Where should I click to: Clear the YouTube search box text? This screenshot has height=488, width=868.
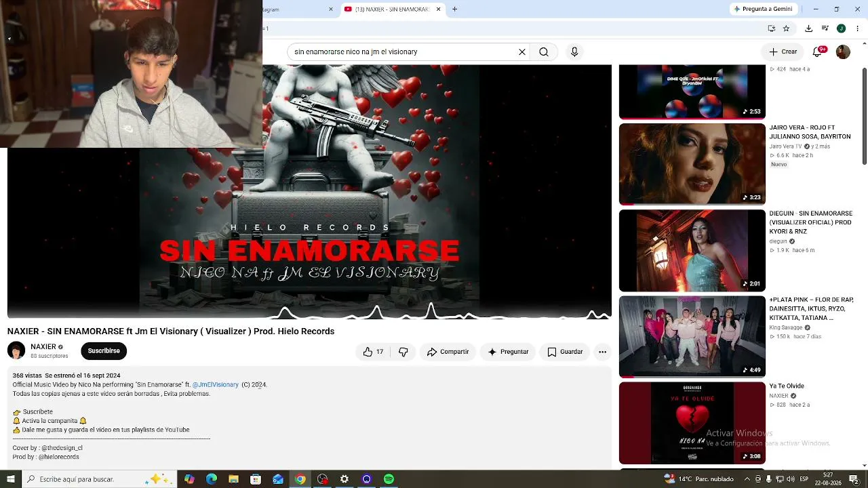tap(522, 52)
